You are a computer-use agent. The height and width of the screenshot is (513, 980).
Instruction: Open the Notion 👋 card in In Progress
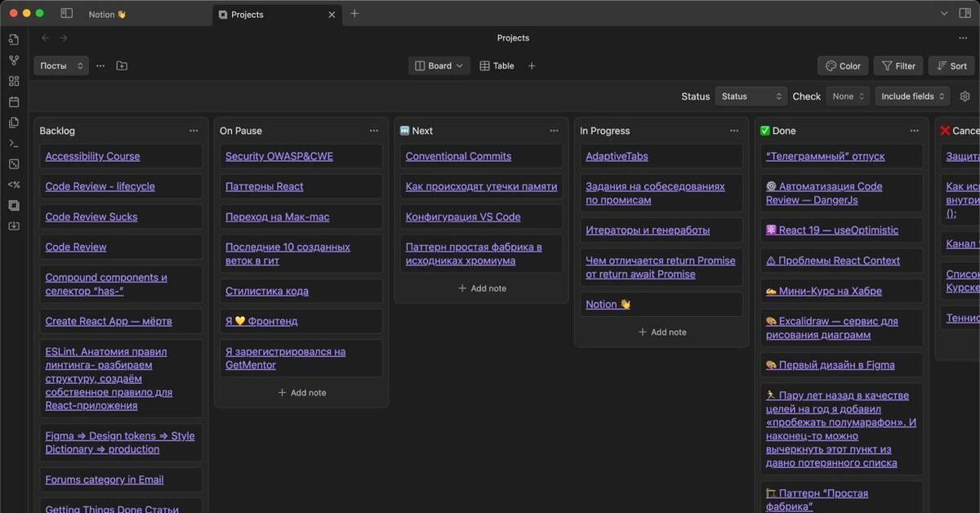tap(608, 304)
